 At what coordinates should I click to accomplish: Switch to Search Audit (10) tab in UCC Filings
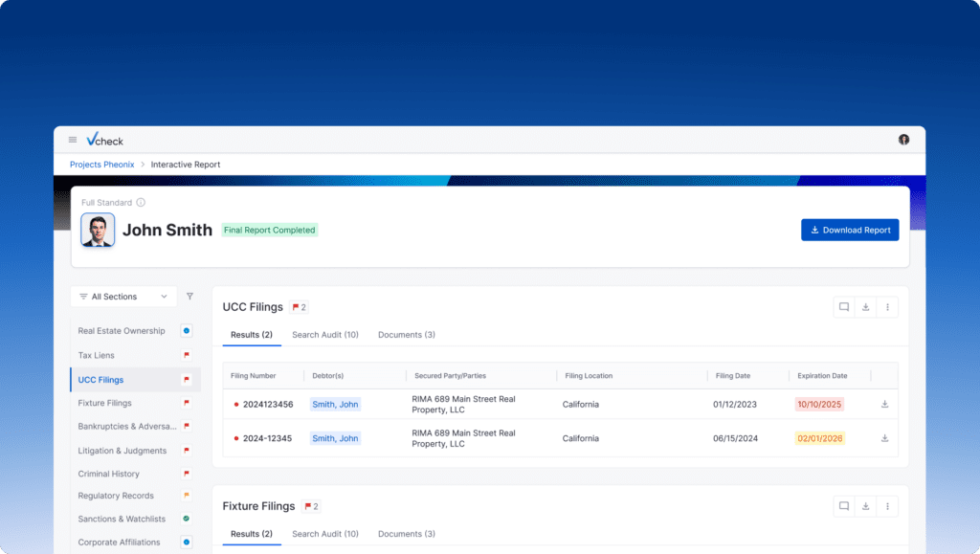coord(324,335)
